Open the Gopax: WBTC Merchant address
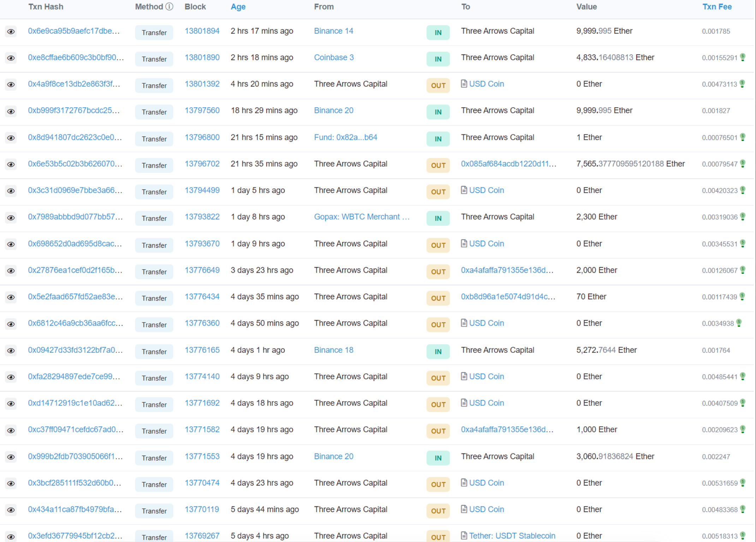The width and height of the screenshot is (756, 542). tap(362, 217)
